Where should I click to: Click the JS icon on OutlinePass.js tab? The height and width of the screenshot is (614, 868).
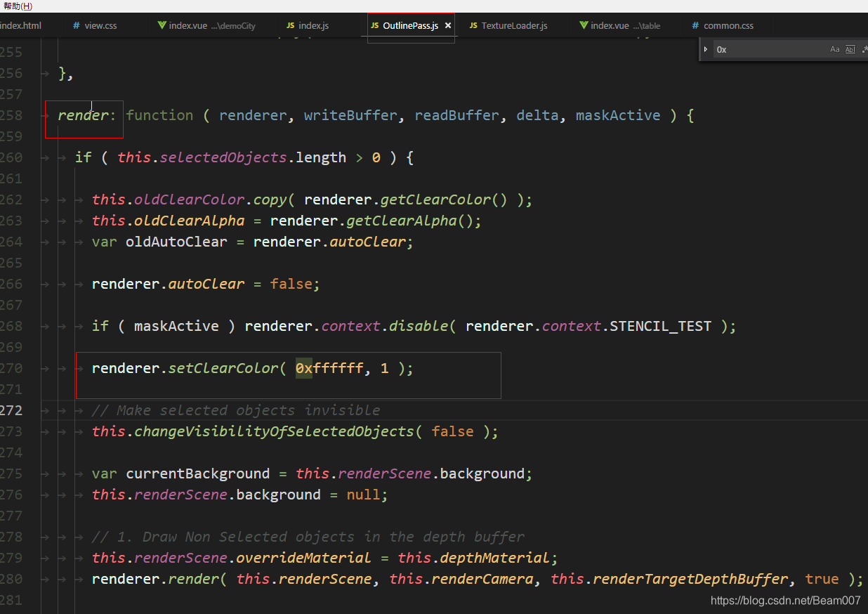pyautogui.click(x=375, y=26)
